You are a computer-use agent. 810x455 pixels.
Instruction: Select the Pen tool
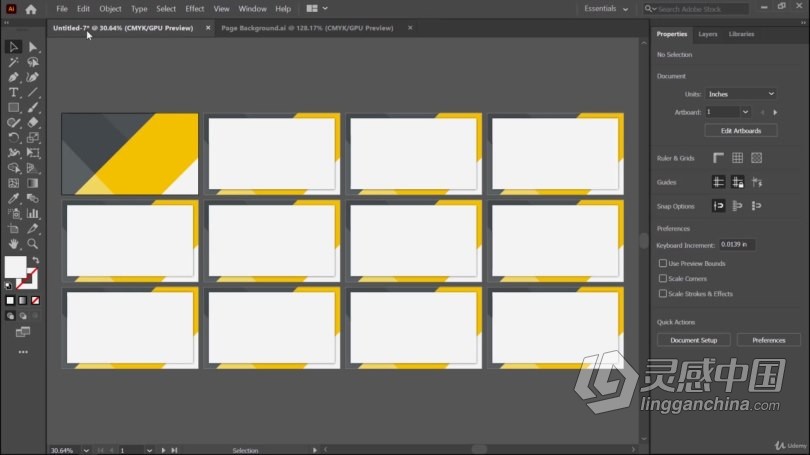point(13,77)
